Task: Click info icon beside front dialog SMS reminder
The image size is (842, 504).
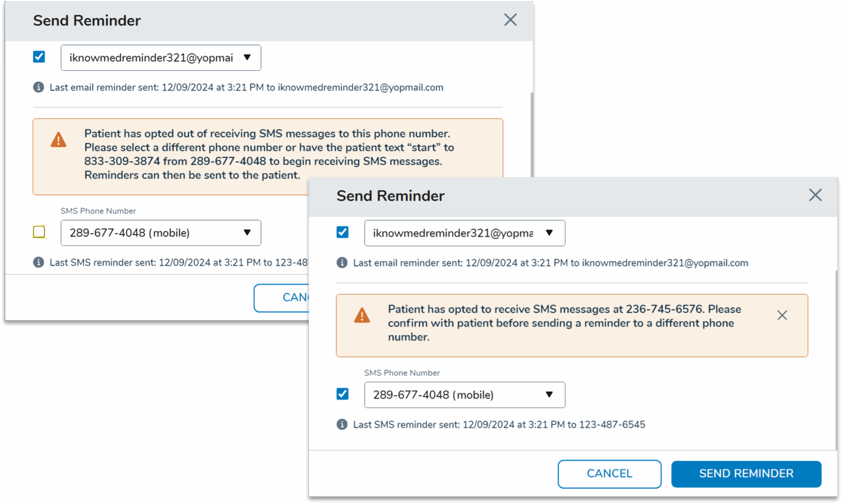Action: point(342,424)
